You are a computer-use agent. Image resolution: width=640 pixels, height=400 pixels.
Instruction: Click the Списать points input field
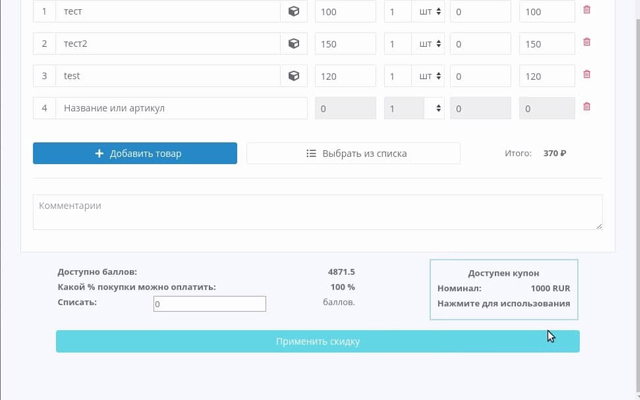click(x=209, y=304)
